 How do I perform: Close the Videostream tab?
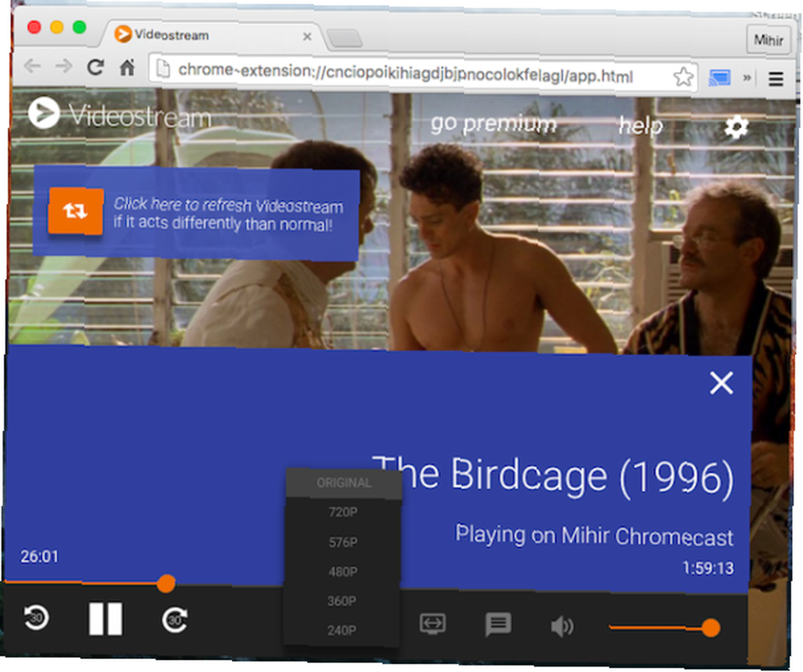coord(308,36)
